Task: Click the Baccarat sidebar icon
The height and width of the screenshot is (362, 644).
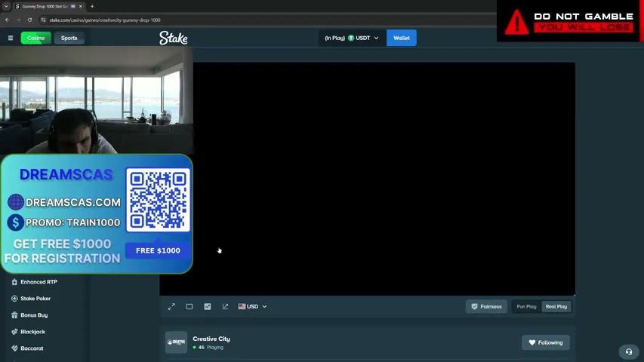Action: 14,348
